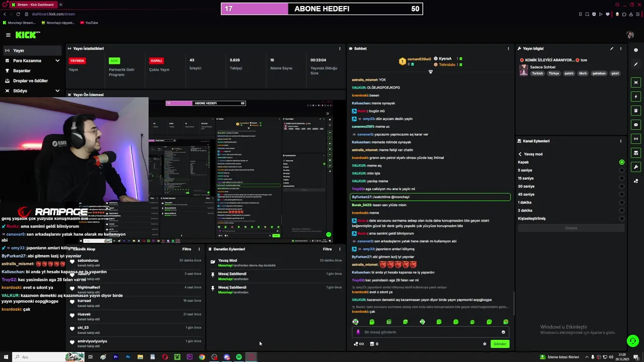Toggle the broadcast signal widget icon

(x=636, y=139)
